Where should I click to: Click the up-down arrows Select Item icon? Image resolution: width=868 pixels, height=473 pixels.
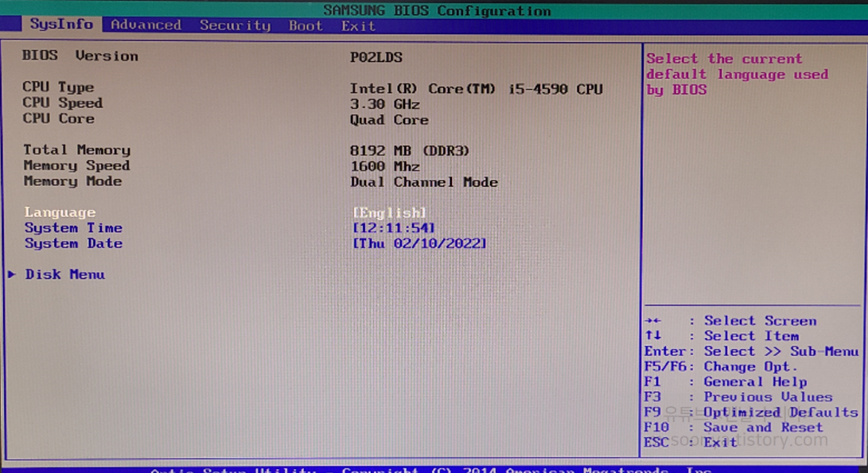[x=653, y=335]
